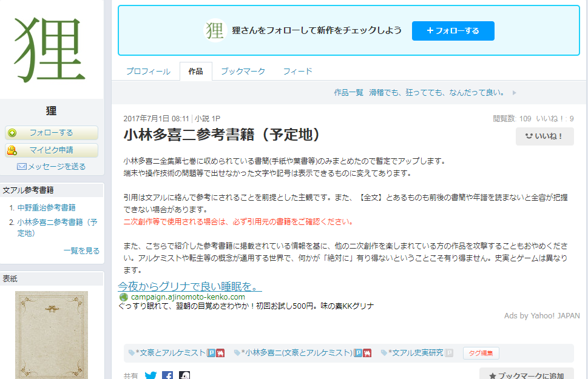Image resolution: width=588 pixels, height=379 pixels.
Task: Click the Facebook share icon
Action: [167, 375]
